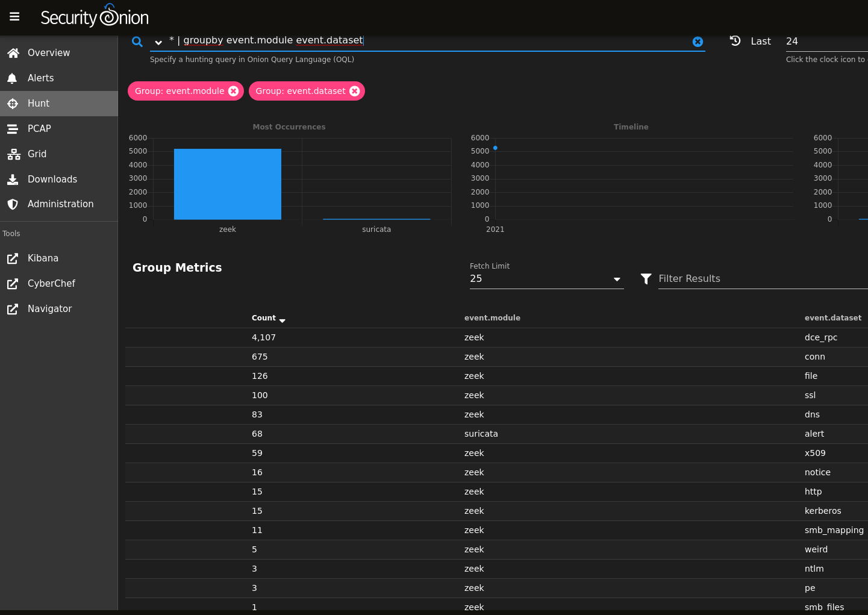Screen dimensions: 868x615
Task: Click the 675 count cell
Action: (260, 357)
